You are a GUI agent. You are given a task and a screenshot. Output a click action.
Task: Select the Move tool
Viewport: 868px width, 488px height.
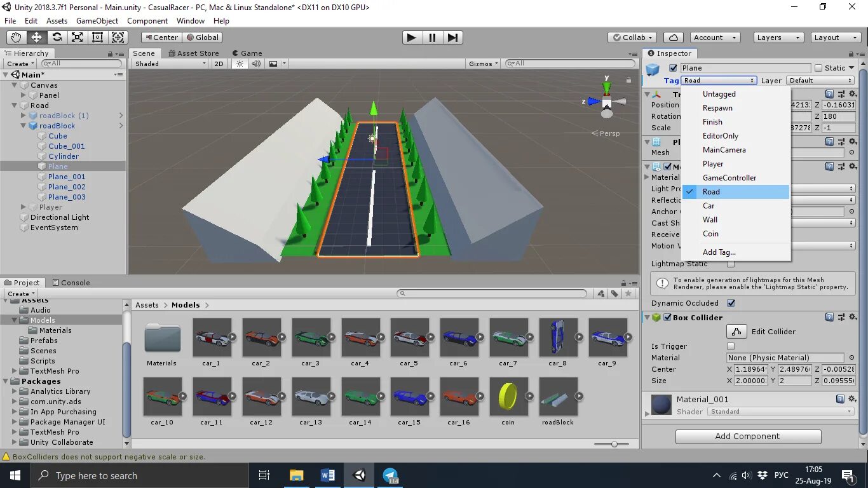(x=36, y=37)
